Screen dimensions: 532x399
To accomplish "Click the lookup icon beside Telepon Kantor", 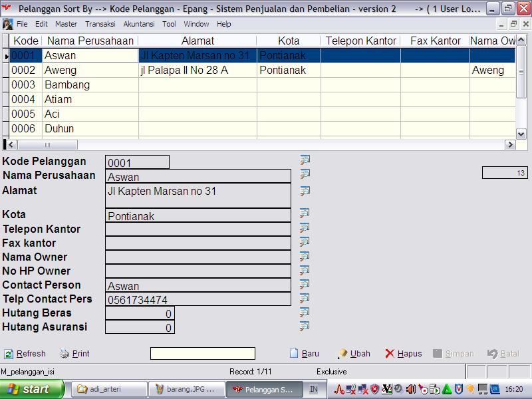I will [305, 228].
